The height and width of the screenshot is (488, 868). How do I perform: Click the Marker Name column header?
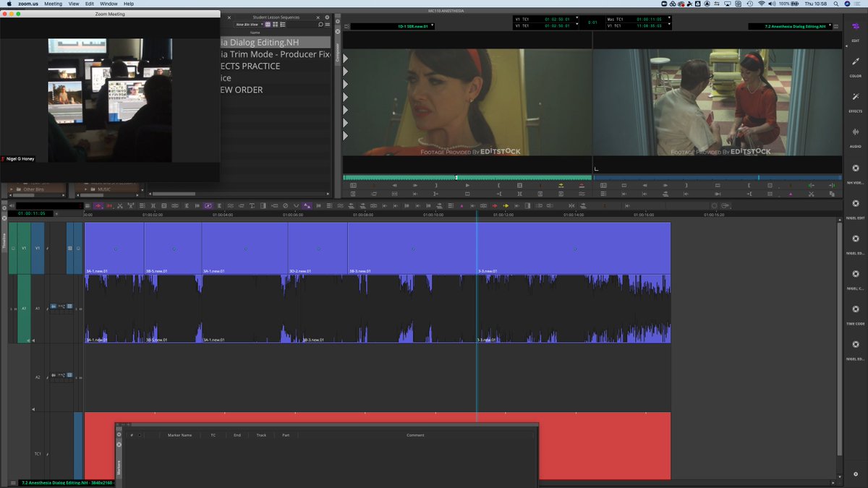coord(179,435)
